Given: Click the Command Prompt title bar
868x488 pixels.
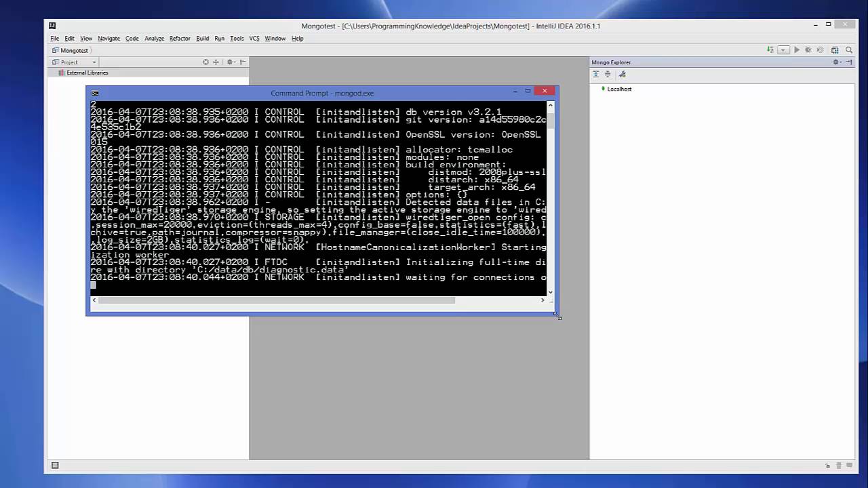Looking at the screenshot, I should point(322,93).
